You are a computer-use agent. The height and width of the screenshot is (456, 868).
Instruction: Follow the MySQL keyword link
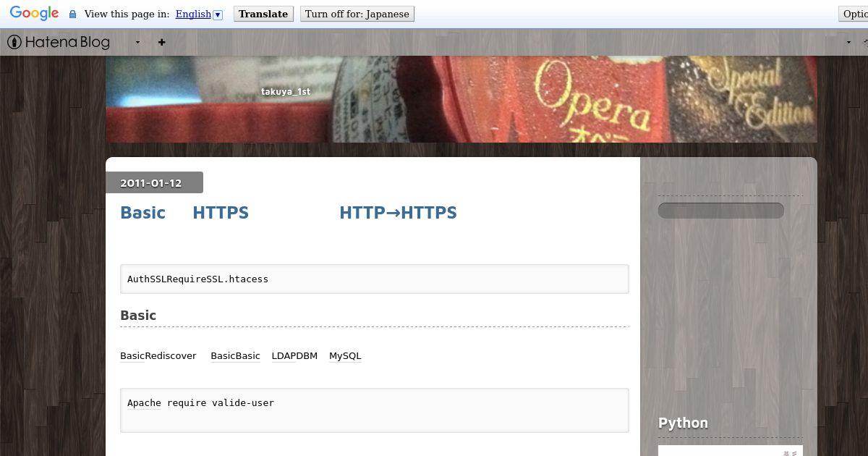345,355
